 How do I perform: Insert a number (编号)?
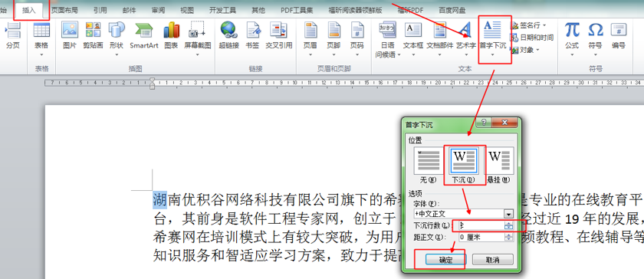(x=619, y=36)
